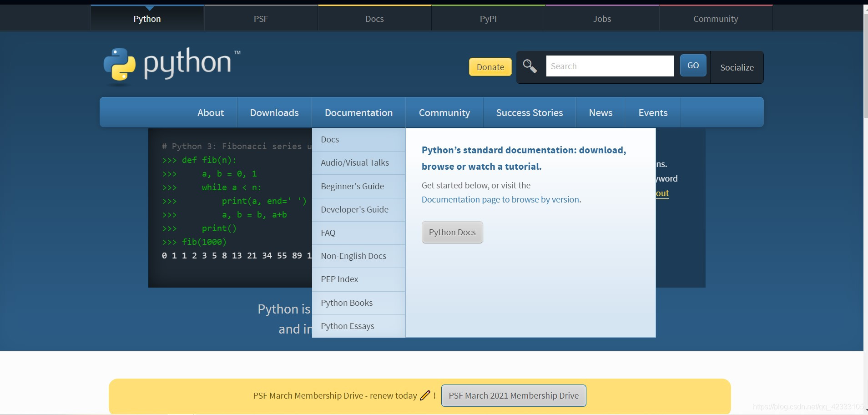
Task: Select Beginner's Guide submenu item
Action: [x=358, y=187]
